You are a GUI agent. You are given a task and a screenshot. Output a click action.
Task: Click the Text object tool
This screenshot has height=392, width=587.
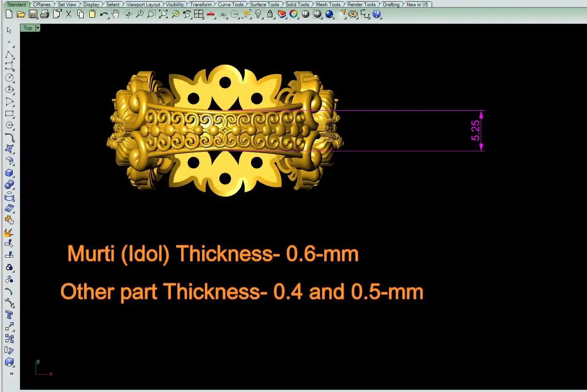tap(9, 315)
